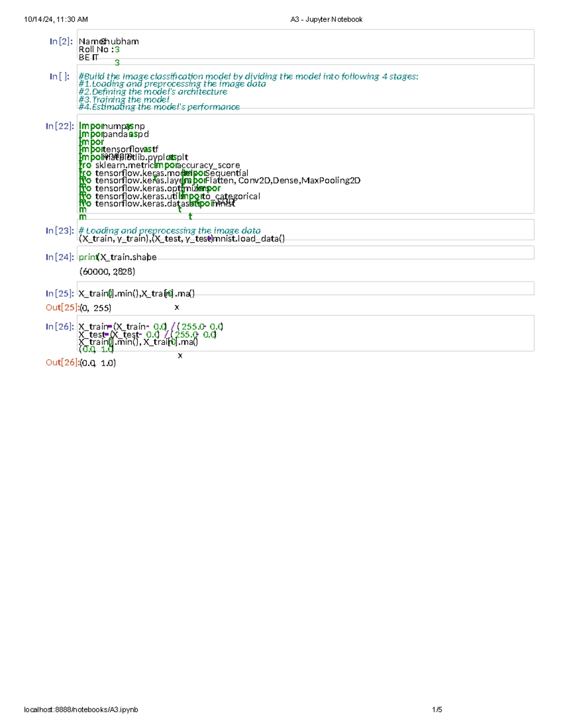Click the 'A3 - Jupyter Notebook' page title
The width and height of the screenshot is (563, 728).
[327, 19]
